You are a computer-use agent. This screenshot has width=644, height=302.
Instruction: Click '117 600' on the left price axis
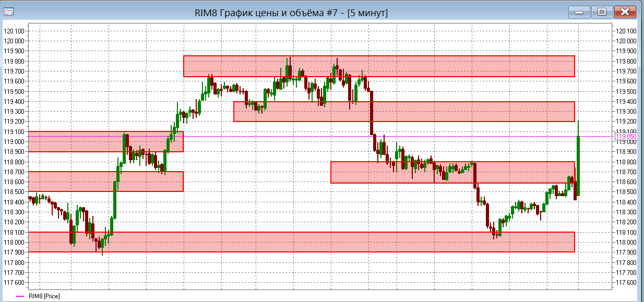click(15, 283)
